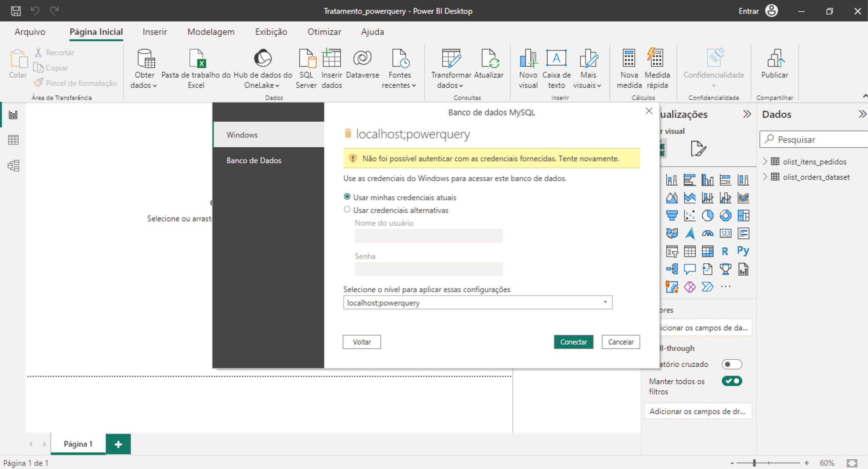This screenshot has height=469, width=868.
Task: Open Confidencialidade dropdown
Action: (x=714, y=69)
